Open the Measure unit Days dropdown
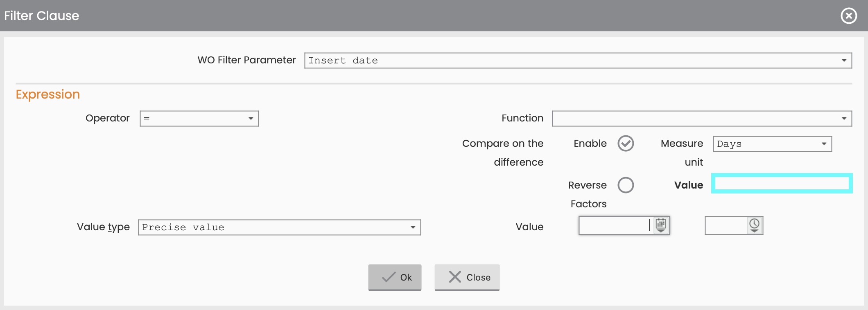Viewport: 868px width, 310px height. coord(772,144)
